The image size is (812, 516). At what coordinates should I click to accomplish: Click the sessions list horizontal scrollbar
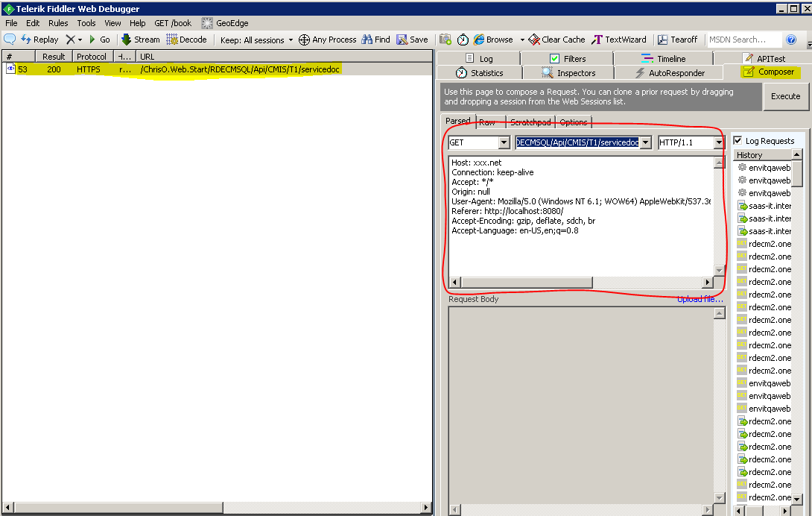coord(217,507)
